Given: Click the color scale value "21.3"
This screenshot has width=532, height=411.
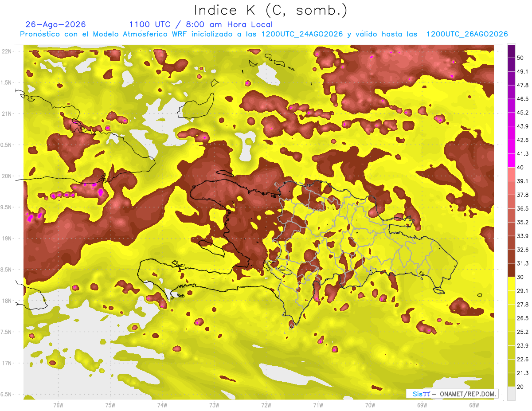Looking at the screenshot, I should pyautogui.click(x=522, y=373).
